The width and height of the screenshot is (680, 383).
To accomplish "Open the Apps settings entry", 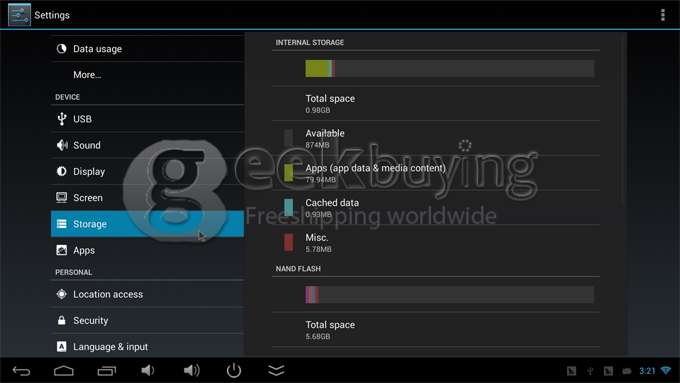I will (147, 250).
